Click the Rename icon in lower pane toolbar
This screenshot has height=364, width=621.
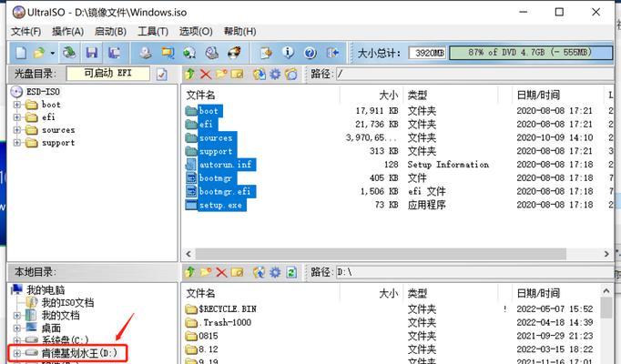(x=237, y=272)
